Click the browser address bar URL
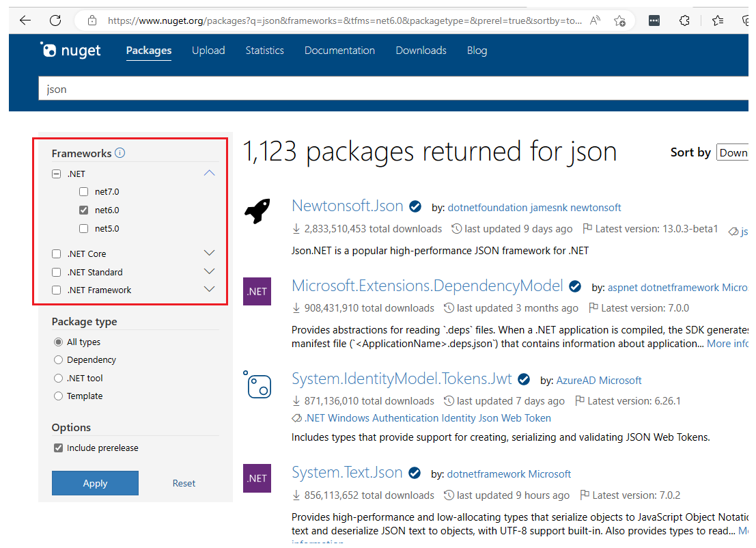Image resolution: width=756 pixels, height=548 pixels. (344, 20)
